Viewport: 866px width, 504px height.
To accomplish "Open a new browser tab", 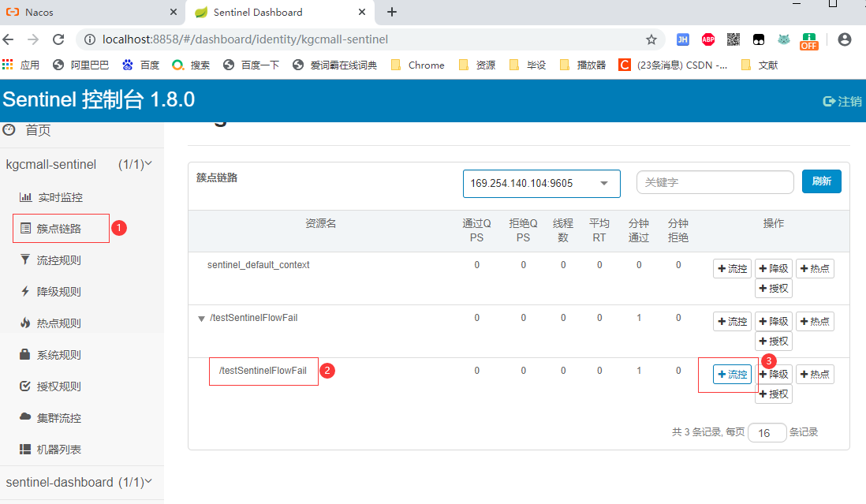I will pyautogui.click(x=391, y=12).
